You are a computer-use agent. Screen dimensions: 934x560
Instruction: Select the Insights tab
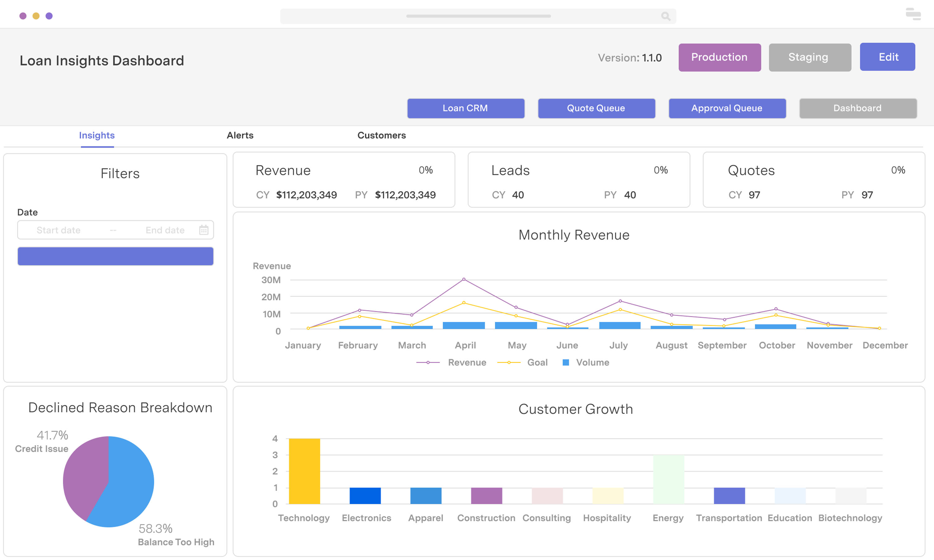click(97, 135)
